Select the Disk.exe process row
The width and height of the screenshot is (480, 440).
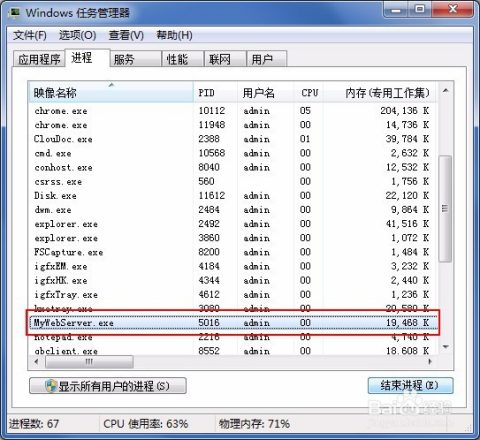pyautogui.click(x=232, y=195)
